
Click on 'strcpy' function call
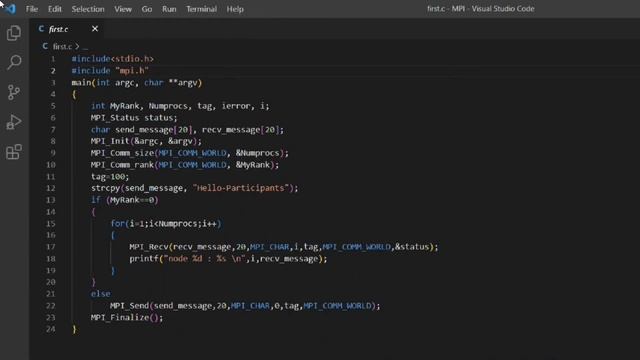(105, 188)
